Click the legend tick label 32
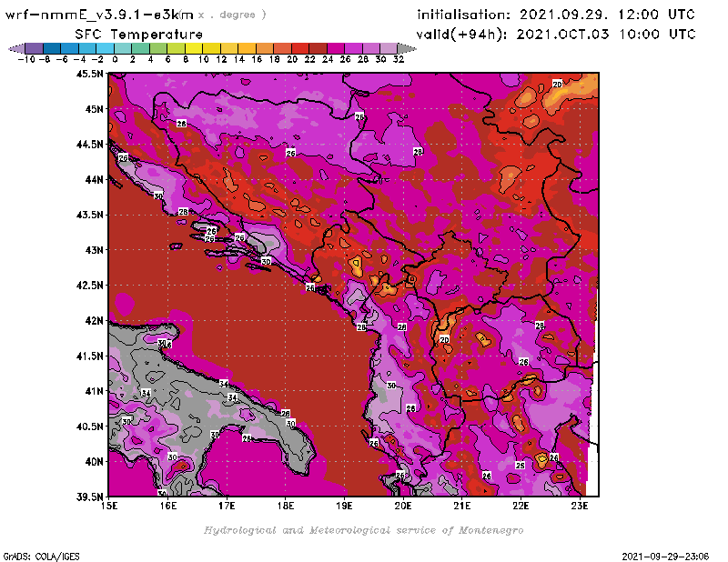The height and width of the screenshot is (562, 728). [x=399, y=59]
